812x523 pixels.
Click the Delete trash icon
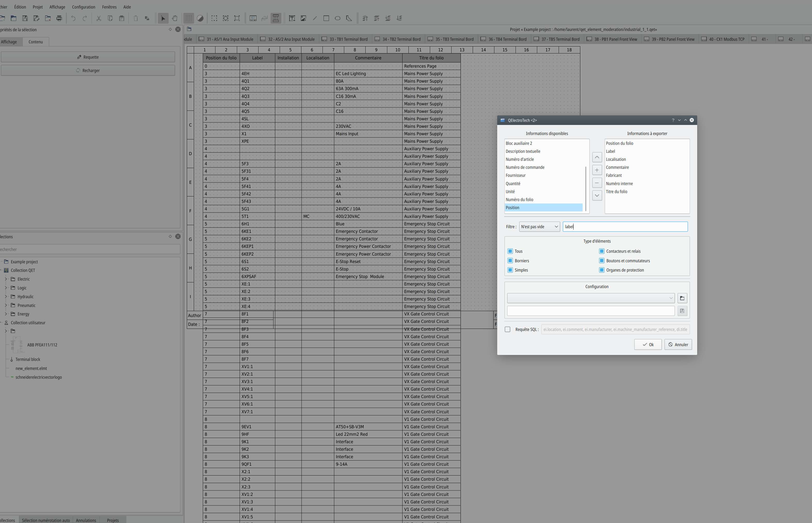coord(135,18)
